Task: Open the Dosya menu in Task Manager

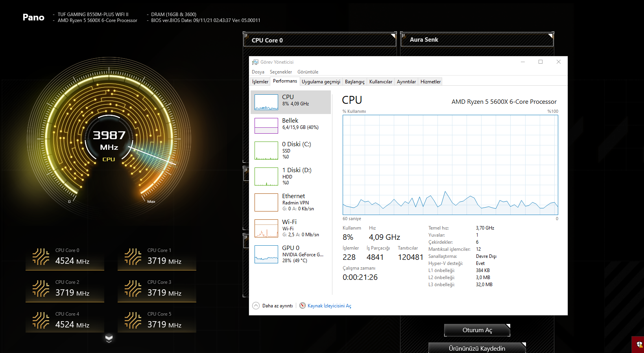Action: (258, 72)
